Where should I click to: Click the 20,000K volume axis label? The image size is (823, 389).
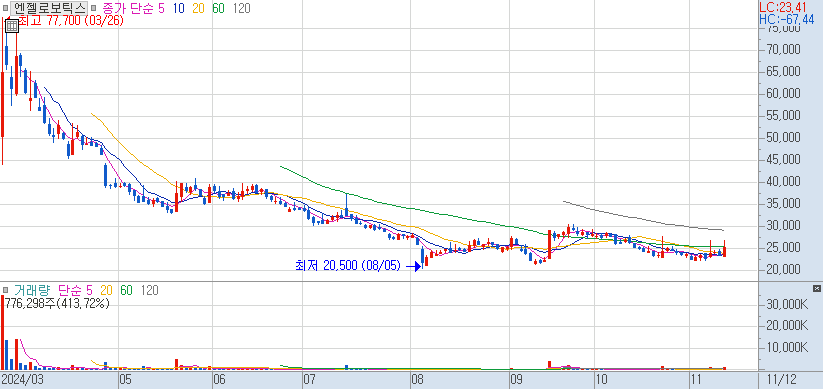787,326
